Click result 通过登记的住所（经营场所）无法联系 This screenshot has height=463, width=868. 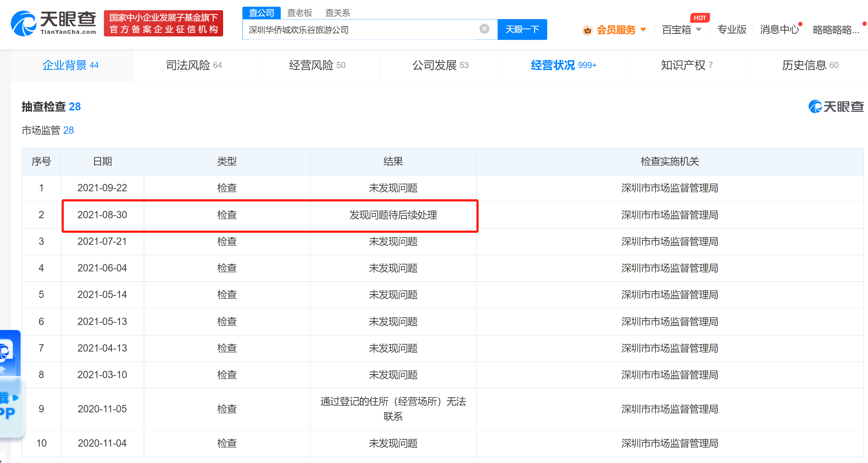[393, 409]
